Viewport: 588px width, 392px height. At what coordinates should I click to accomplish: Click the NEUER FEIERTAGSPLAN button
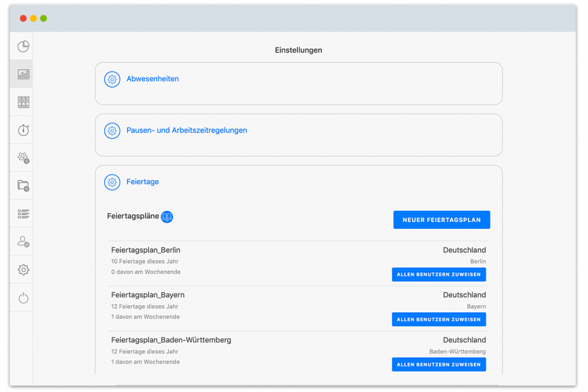441,220
